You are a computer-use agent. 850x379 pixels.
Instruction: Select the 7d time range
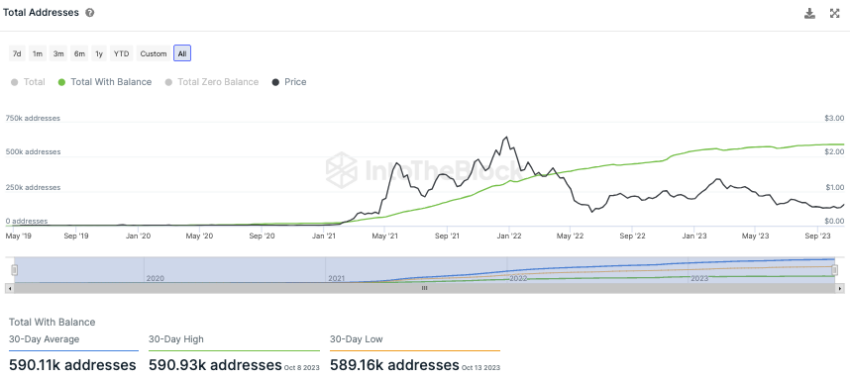tap(17, 54)
